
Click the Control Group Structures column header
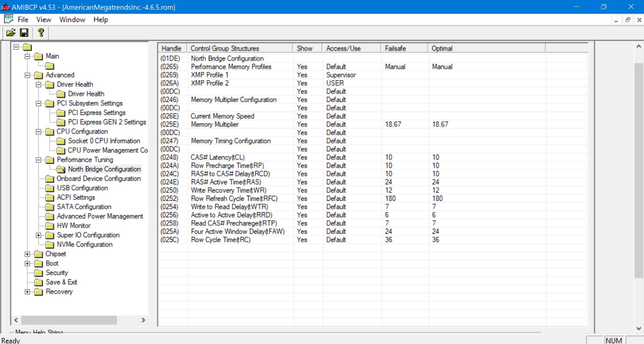(x=240, y=48)
